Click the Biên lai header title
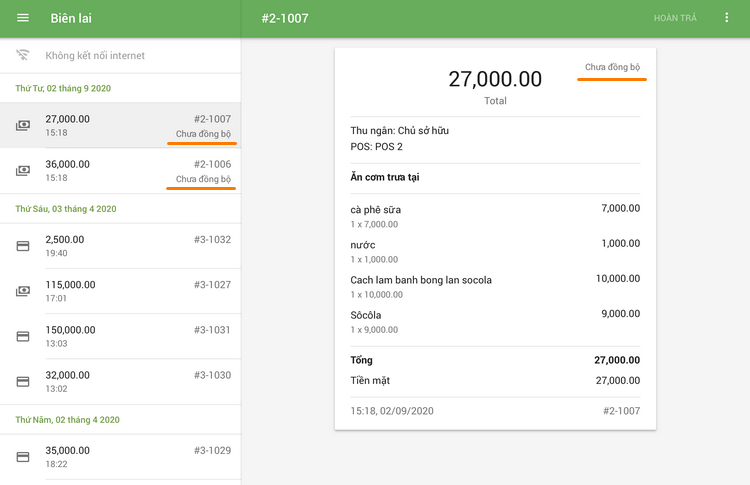The height and width of the screenshot is (485, 750). click(x=71, y=19)
